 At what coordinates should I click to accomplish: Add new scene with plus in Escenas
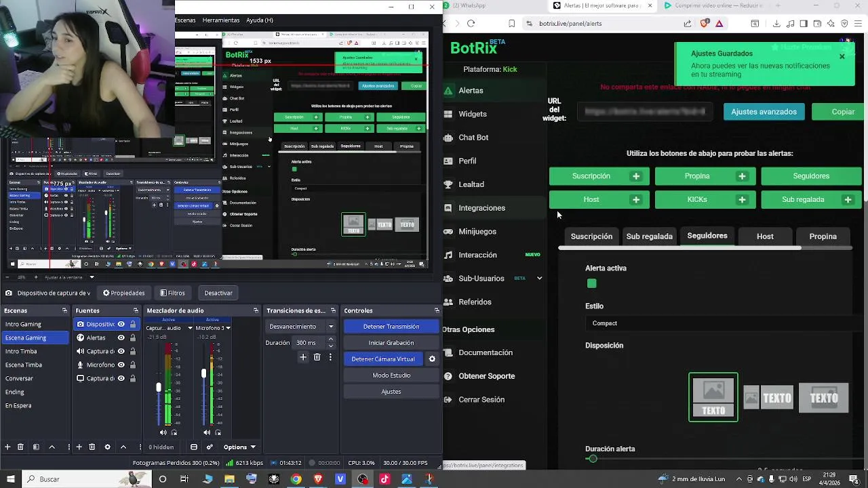click(x=7, y=447)
